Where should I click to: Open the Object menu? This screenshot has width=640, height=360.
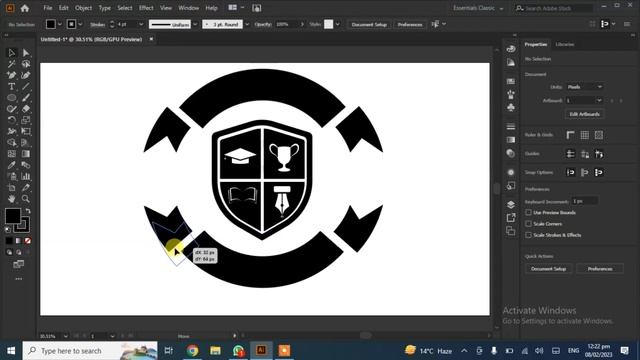tap(83, 8)
